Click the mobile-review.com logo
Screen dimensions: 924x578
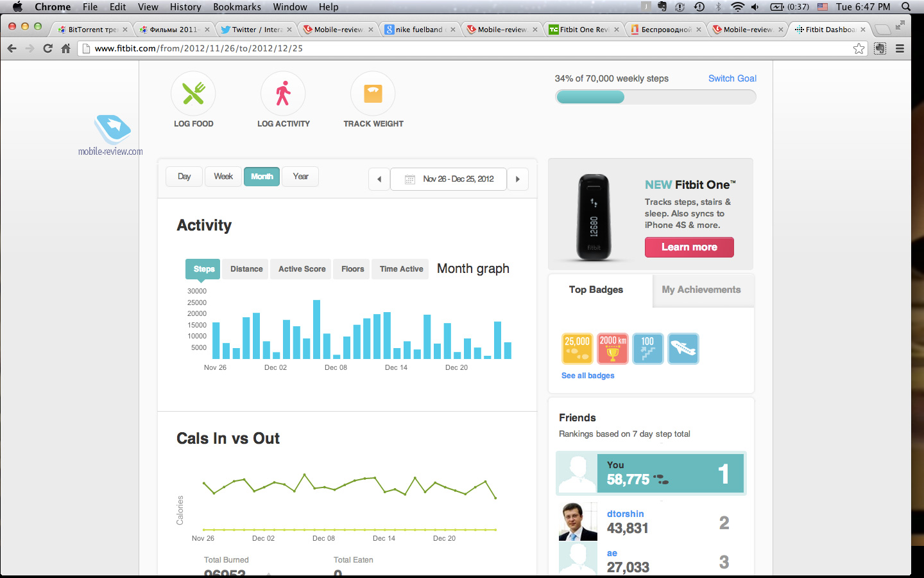pyautogui.click(x=111, y=136)
